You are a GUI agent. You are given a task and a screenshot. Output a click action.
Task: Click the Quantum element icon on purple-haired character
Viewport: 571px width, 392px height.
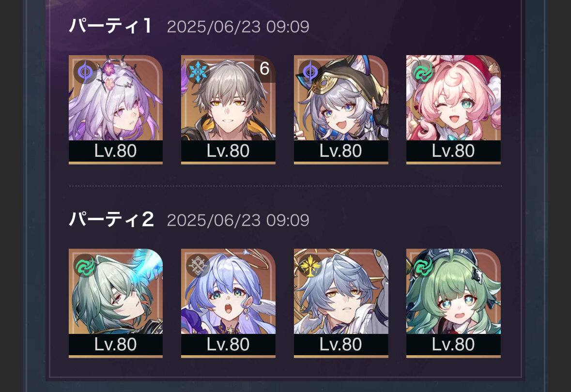pos(85,72)
